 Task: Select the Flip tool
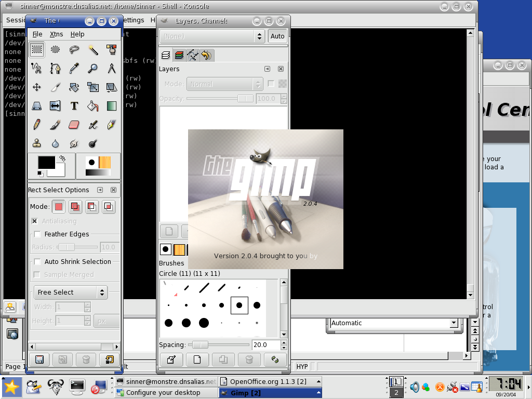click(x=55, y=106)
